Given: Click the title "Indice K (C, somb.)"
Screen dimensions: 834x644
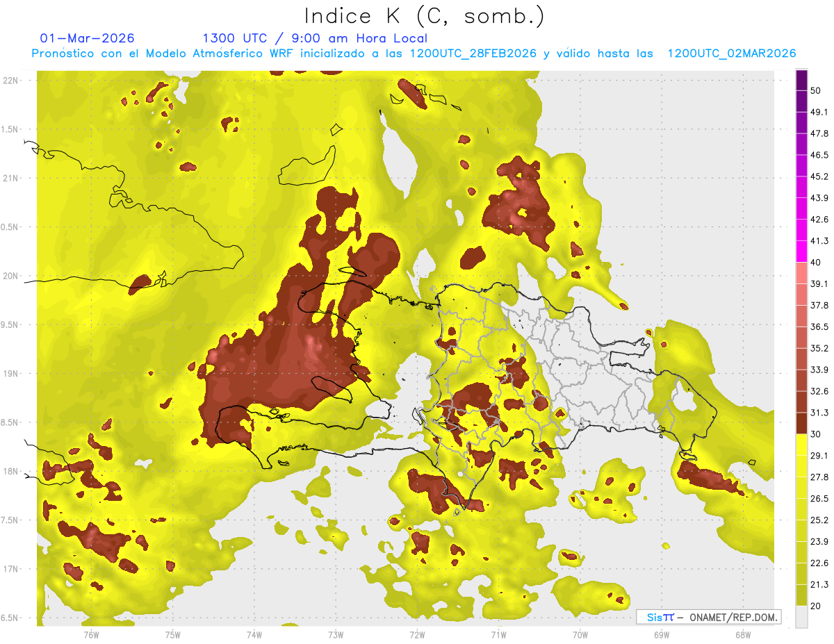Looking at the screenshot, I should pyautogui.click(x=424, y=17).
